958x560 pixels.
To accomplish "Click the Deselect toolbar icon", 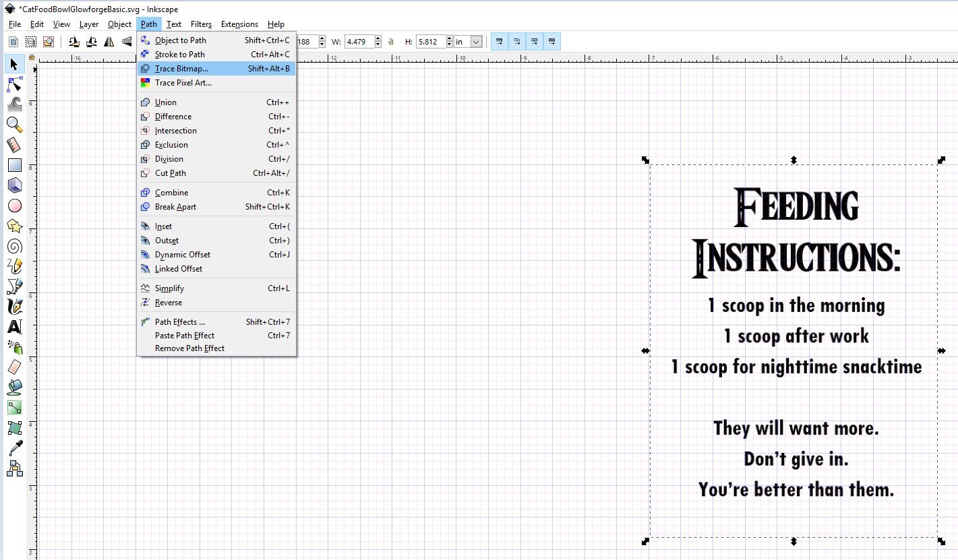I will tap(48, 42).
